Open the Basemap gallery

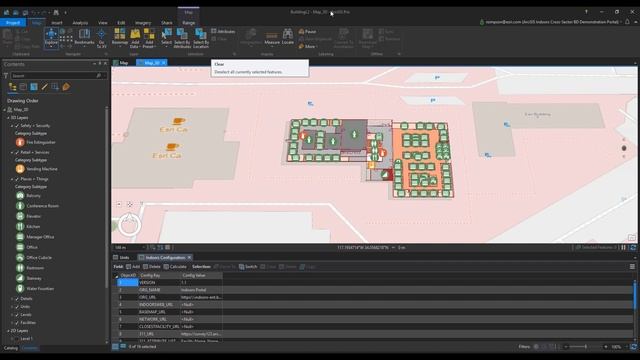(x=120, y=38)
